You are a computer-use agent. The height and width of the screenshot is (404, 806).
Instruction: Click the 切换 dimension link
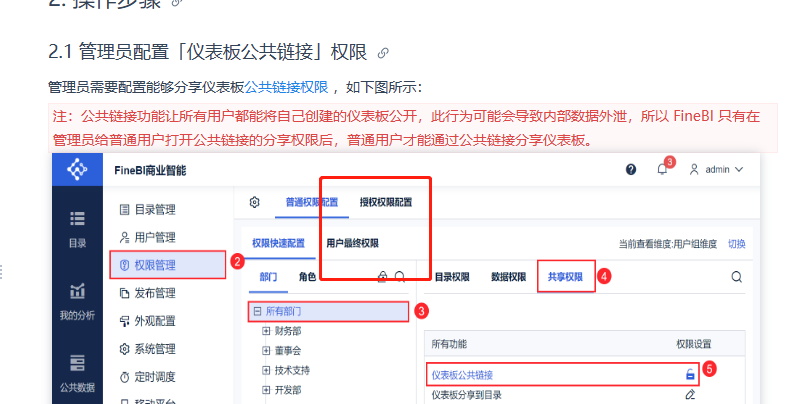pos(736,244)
